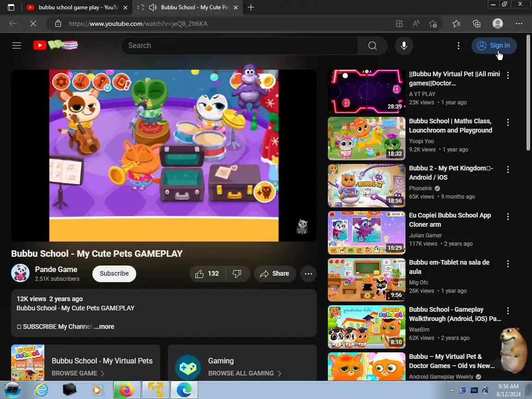Add this page to favorites
Screen dimensions: 532x399
point(433,24)
